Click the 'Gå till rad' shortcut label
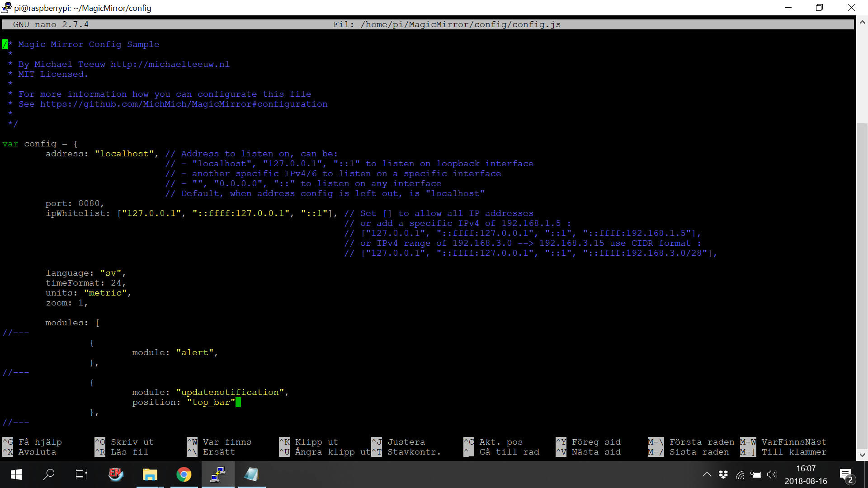868x488 pixels. pos(509,452)
